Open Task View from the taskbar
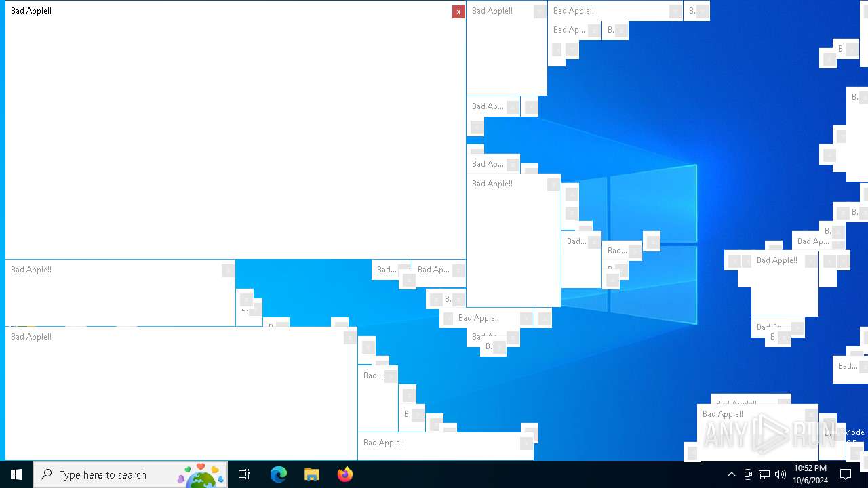The width and height of the screenshot is (868, 488). click(244, 474)
